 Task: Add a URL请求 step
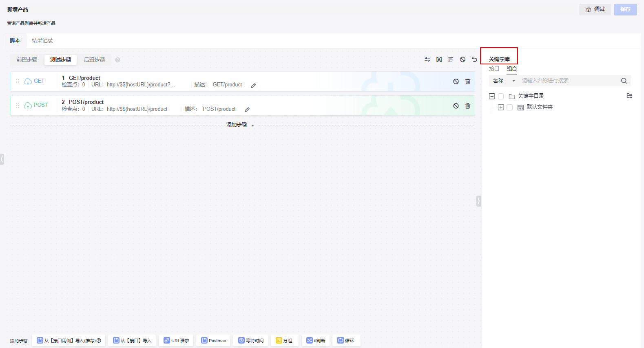coord(176,341)
